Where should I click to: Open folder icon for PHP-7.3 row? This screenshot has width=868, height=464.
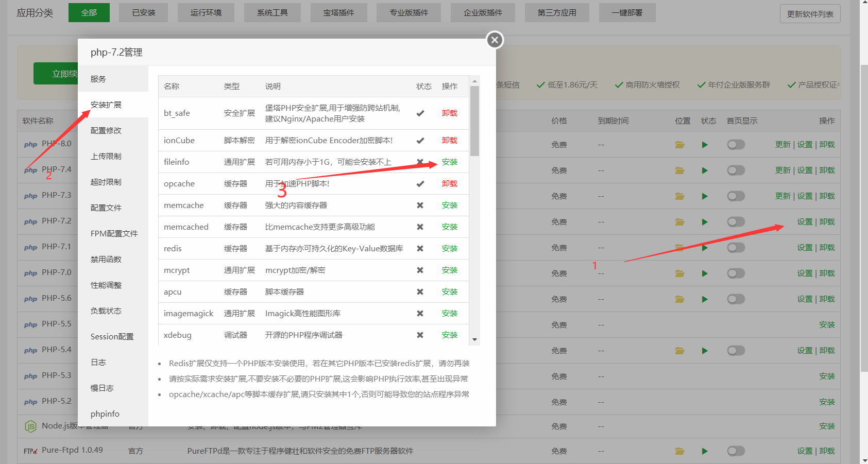680,196
